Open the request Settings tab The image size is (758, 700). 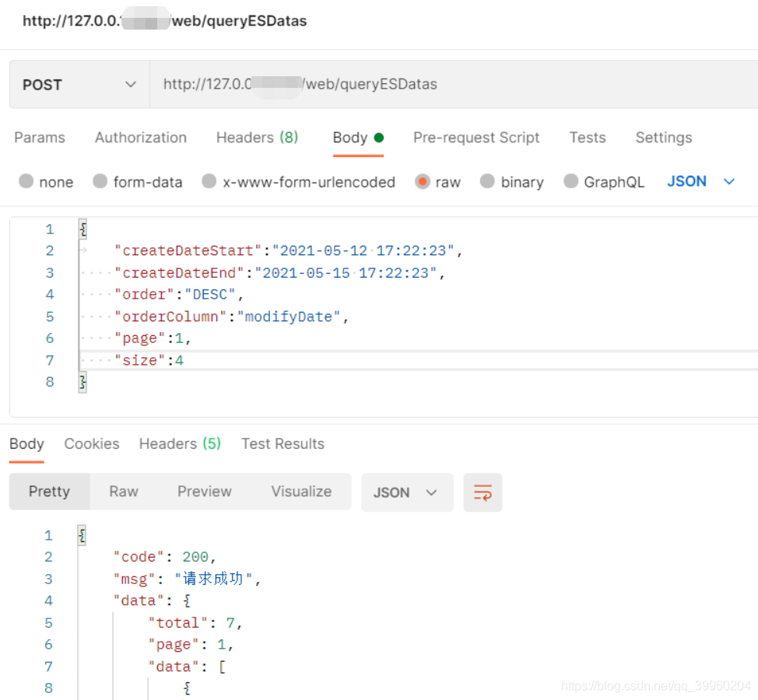tap(664, 138)
